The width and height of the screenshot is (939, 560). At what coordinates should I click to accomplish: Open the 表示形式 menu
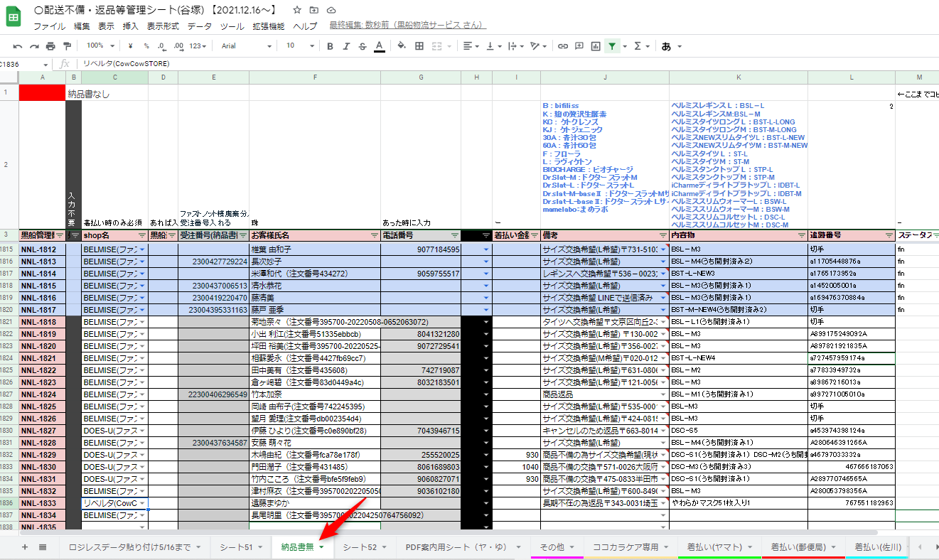click(163, 26)
